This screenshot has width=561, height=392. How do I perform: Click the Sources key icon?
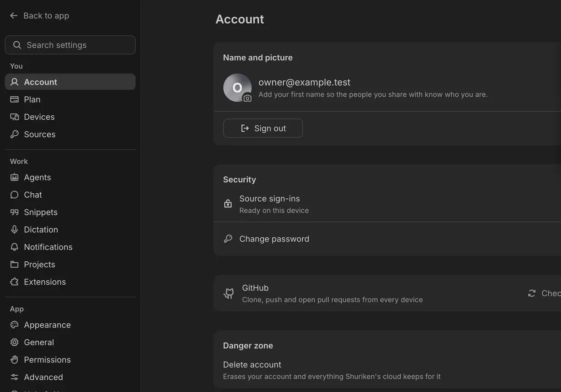15,134
